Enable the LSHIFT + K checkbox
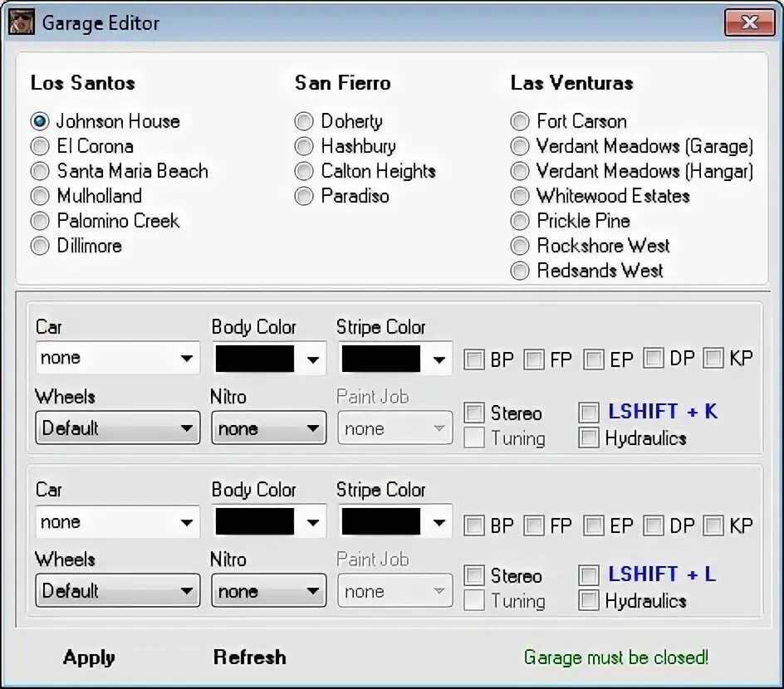The width and height of the screenshot is (784, 689). pyautogui.click(x=589, y=413)
